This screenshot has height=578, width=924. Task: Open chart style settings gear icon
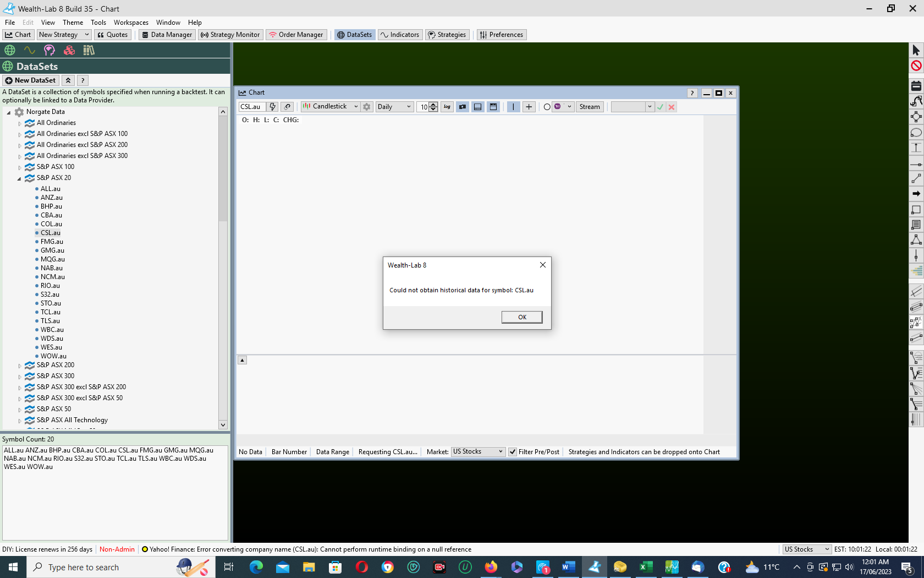point(367,107)
